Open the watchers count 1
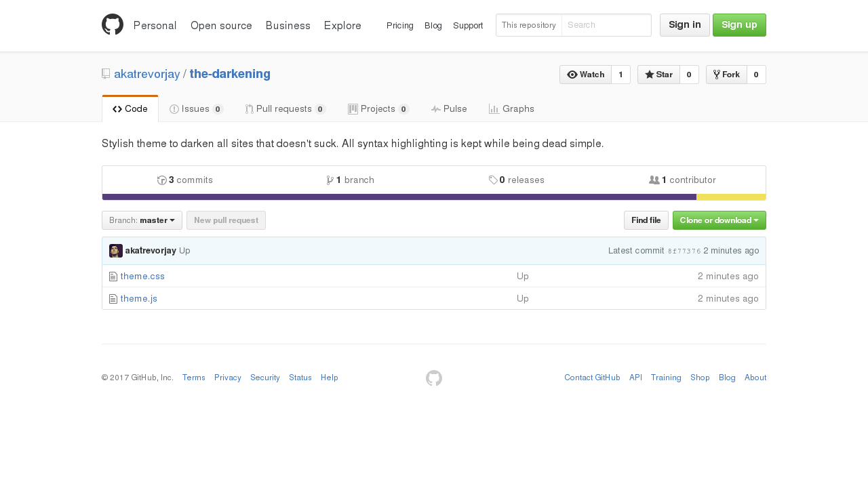The image size is (868, 488). coord(620,75)
